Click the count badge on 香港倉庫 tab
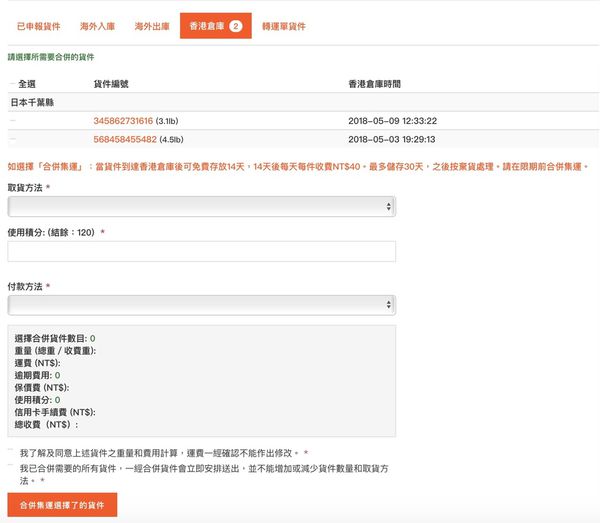This screenshot has width=600, height=523. [x=234, y=27]
